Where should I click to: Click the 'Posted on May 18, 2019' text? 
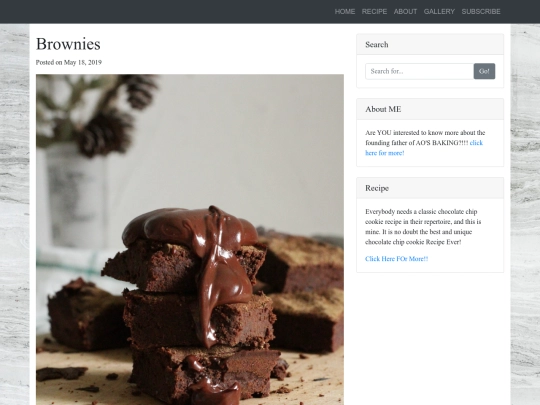point(69,62)
